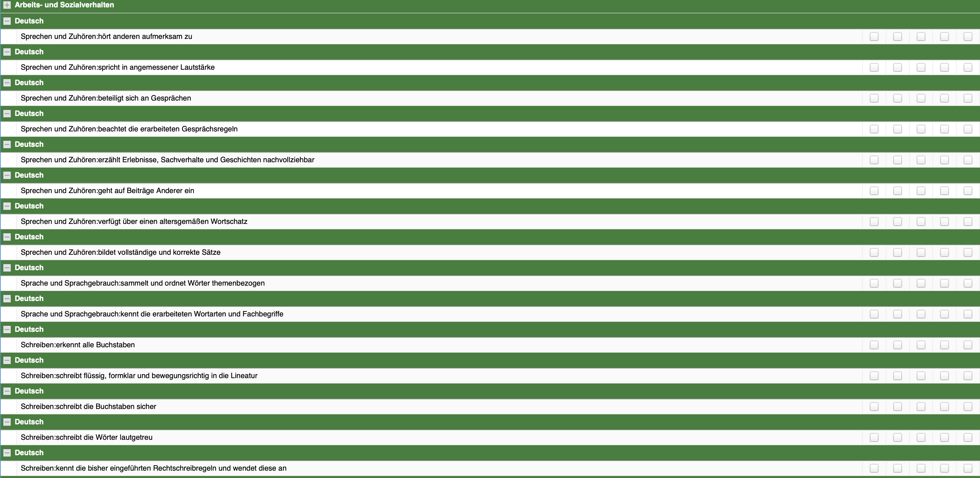Collapse the Deutsch group above 'erkennt alle Buchstaben'

point(7,330)
